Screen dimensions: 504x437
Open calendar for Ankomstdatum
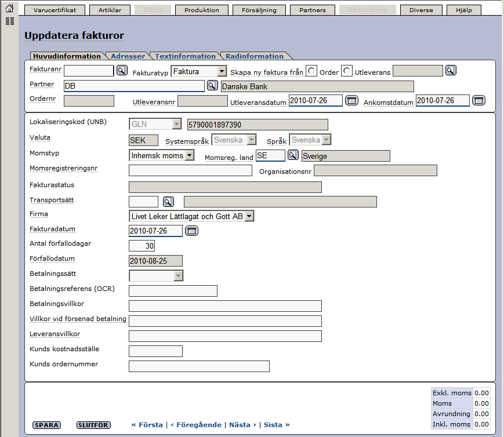tap(478, 101)
